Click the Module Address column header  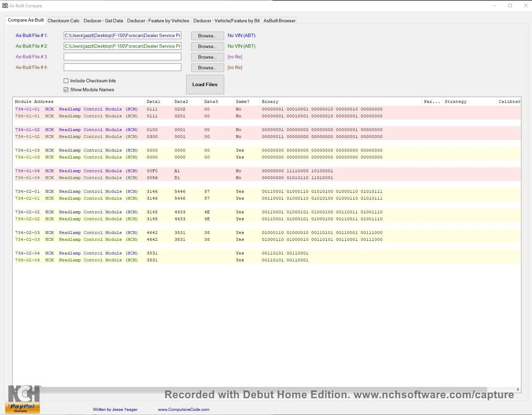[x=78, y=102]
